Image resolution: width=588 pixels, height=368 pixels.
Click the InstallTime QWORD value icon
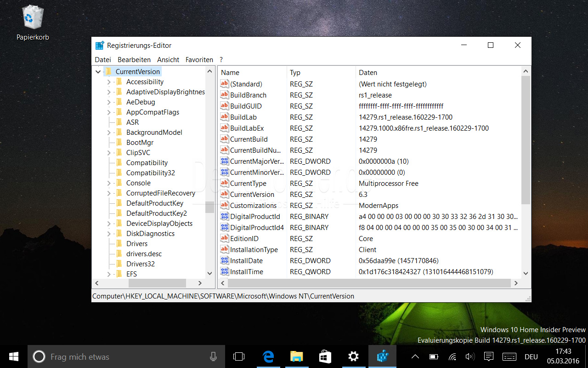(225, 271)
